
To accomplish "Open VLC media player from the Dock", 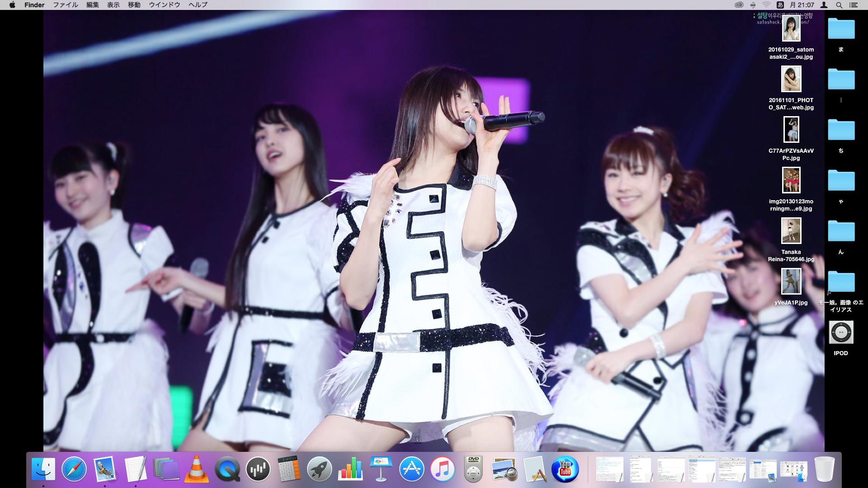I will (196, 469).
